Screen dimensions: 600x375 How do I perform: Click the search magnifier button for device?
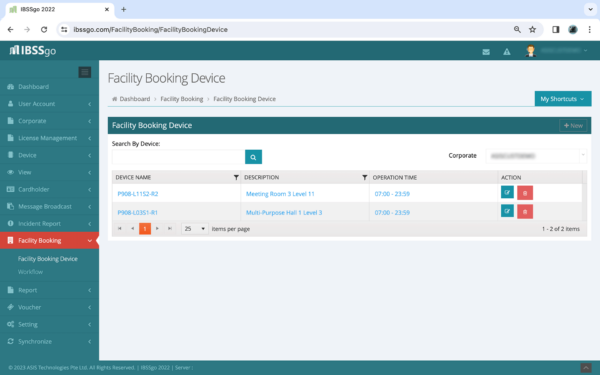(x=253, y=157)
